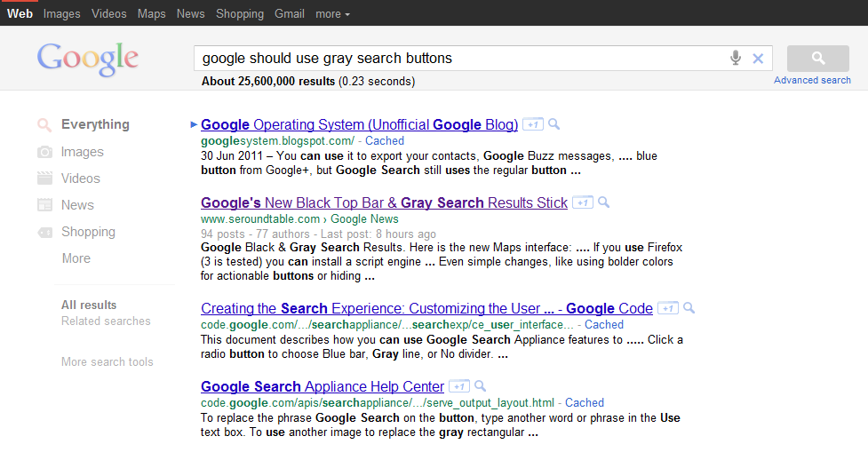Open the 'more' dropdown in top bar
This screenshot has width=868, height=452.
(332, 14)
